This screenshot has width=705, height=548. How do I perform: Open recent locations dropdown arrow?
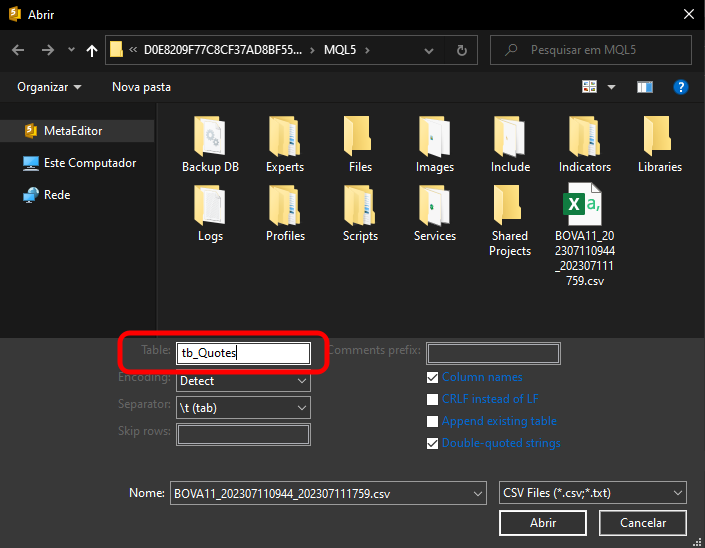[x=71, y=49]
